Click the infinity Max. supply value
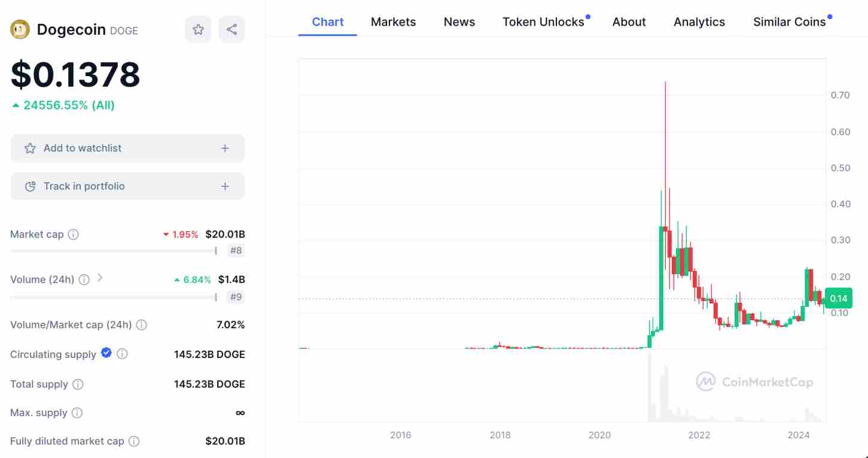 coord(240,412)
